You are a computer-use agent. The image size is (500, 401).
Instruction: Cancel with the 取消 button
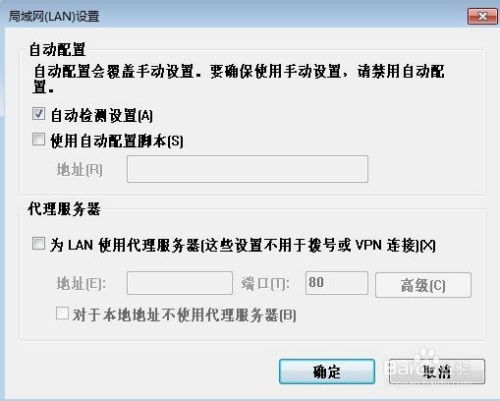point(437,371)
